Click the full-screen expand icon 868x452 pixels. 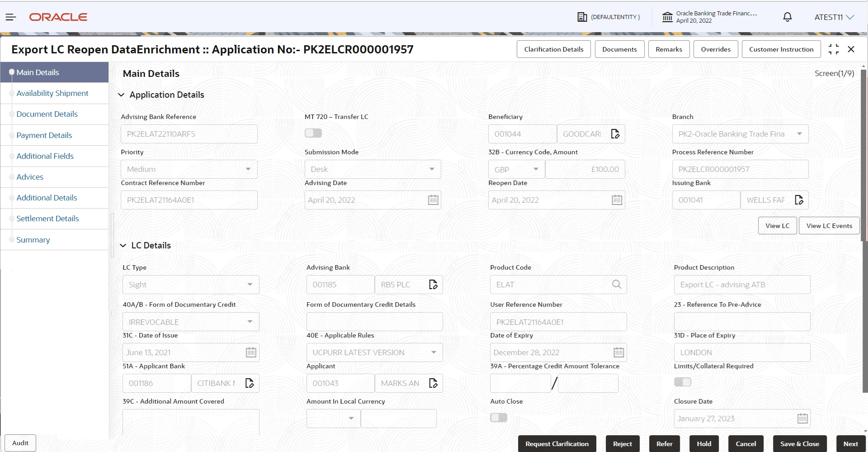coord(834,49)
